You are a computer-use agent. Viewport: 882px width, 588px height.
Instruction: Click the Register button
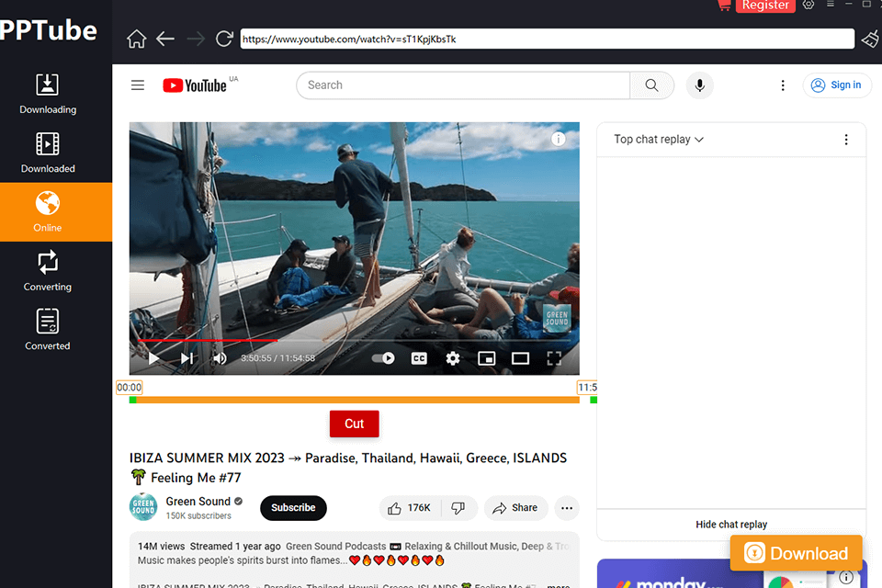765,6
